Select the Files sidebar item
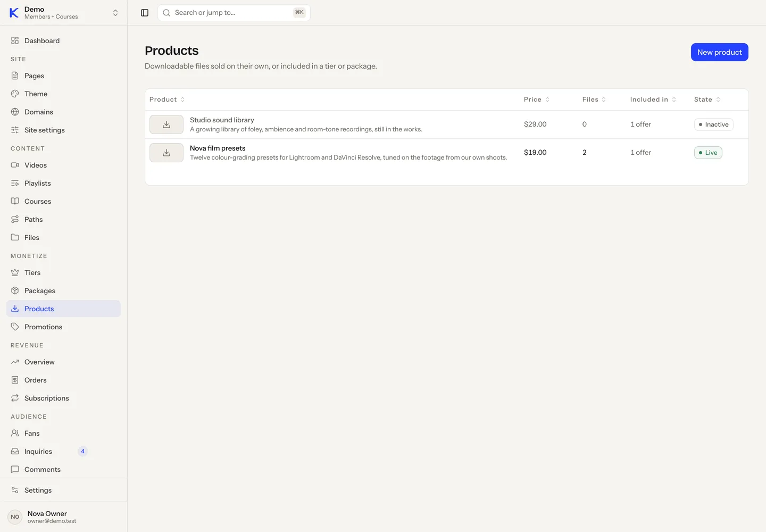The height and width of the screenshot is (532, 766). [x=64, y=237]
